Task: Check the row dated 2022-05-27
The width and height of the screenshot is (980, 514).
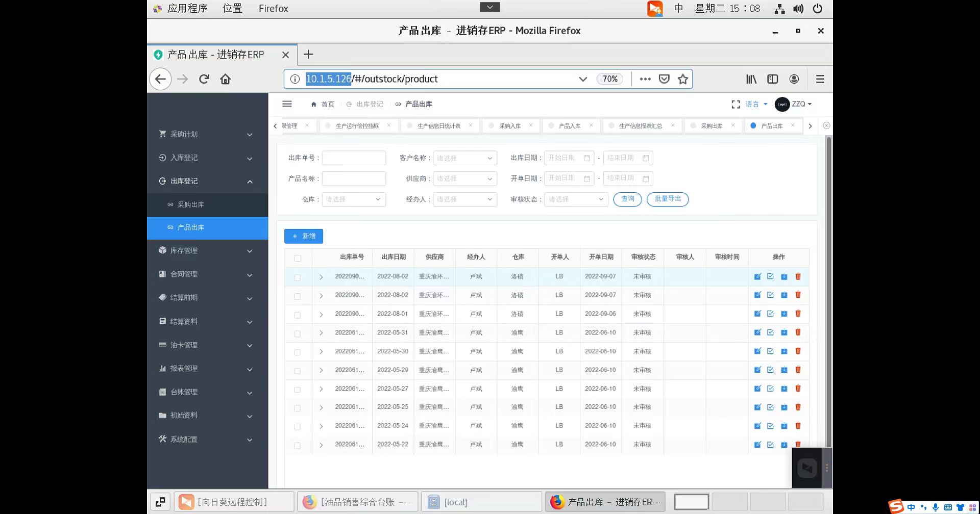Action: click(x=298, y=390)
